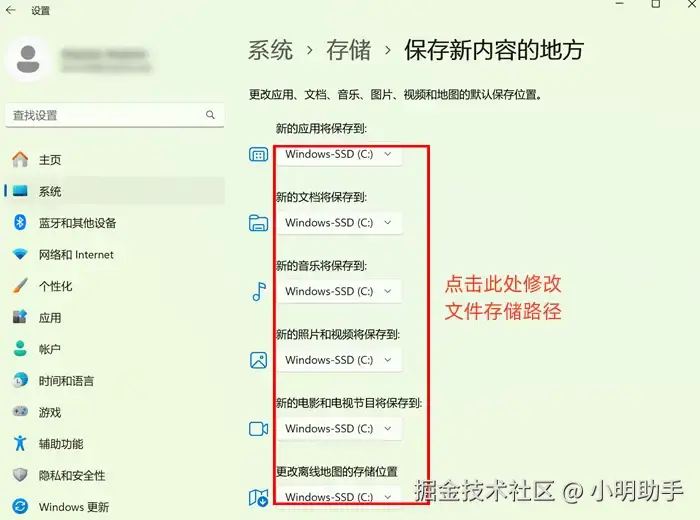The image size is (700, 520).
Task: Click 存储 in the breadcrumb
Action: point(348,50)
